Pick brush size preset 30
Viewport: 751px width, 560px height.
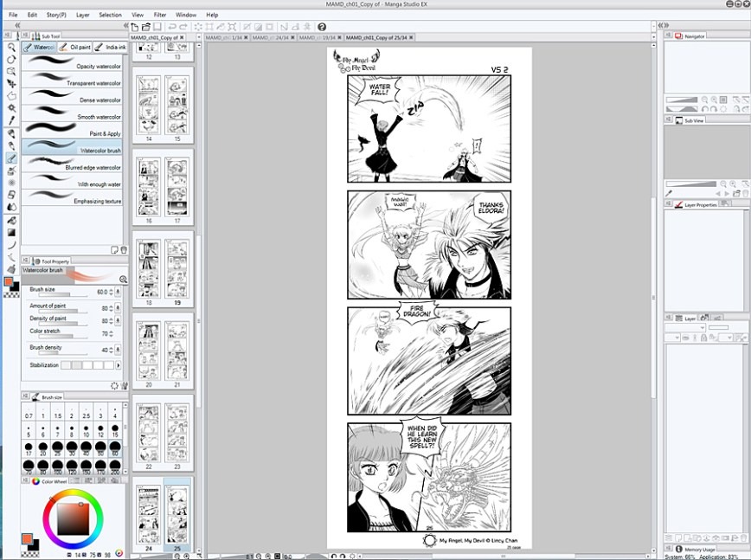click(x=72, y=449)
